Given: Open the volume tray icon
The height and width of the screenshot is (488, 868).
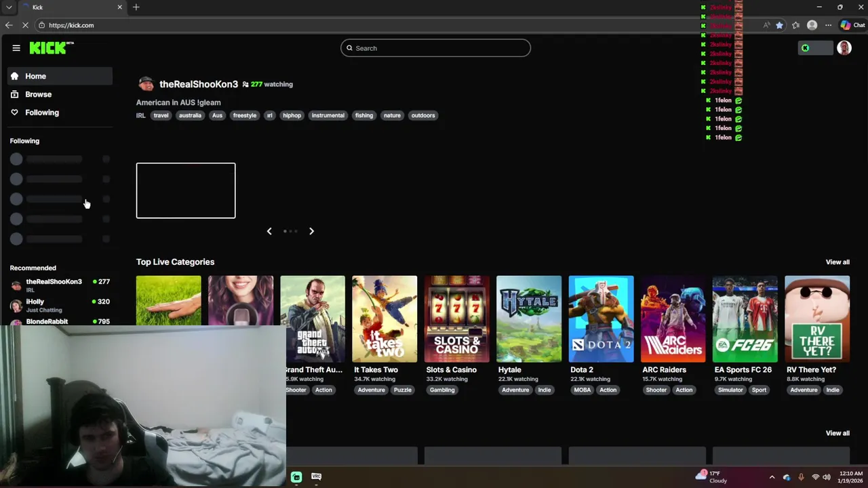Looking at the screenshot, I should point(827,477).
